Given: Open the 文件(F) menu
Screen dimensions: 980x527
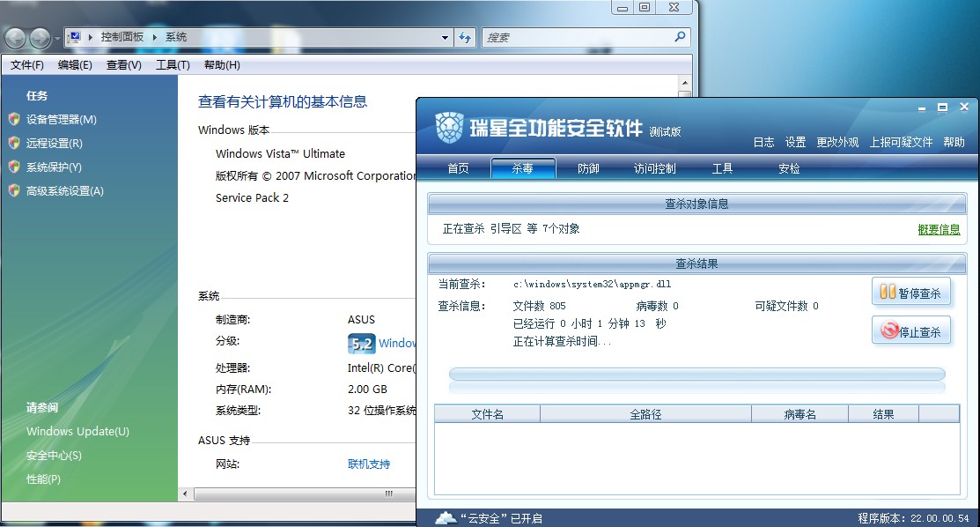Looking at the screenshot, I should [x=27, y=65].
